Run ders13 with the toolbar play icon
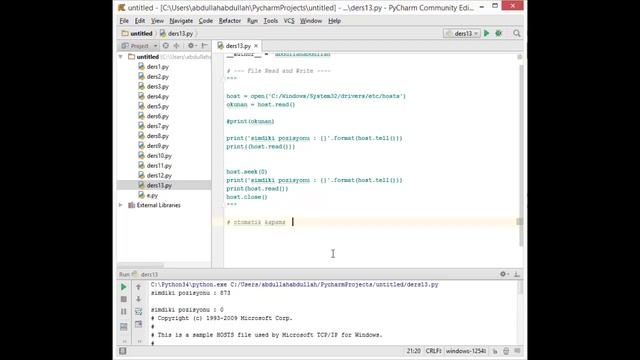Screen dimensions: 640x360 (x=487, y=33)
